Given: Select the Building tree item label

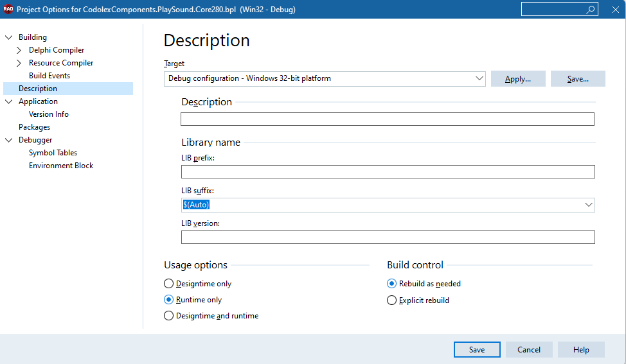Looking at the screenshot, I should click(x=33, y=37).
